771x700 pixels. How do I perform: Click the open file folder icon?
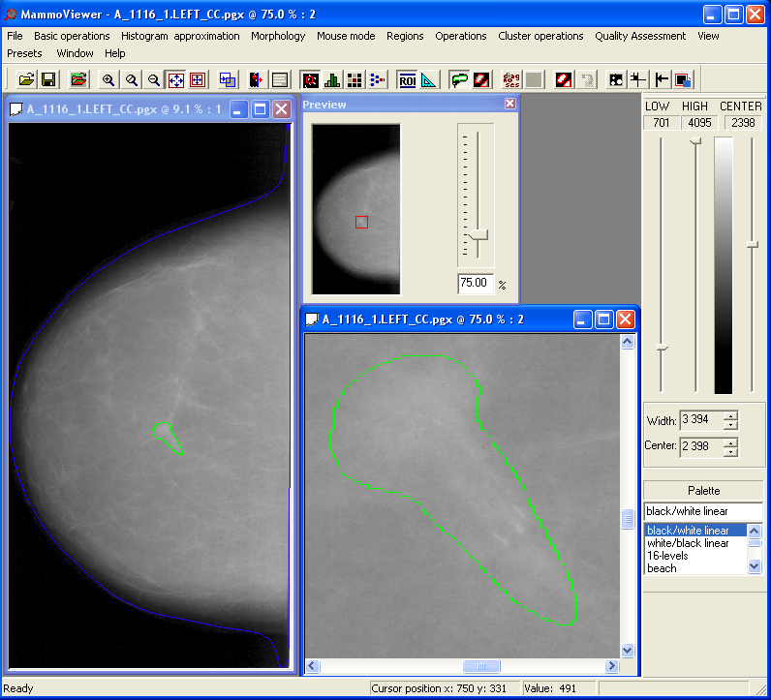click(x=26, y=79)
